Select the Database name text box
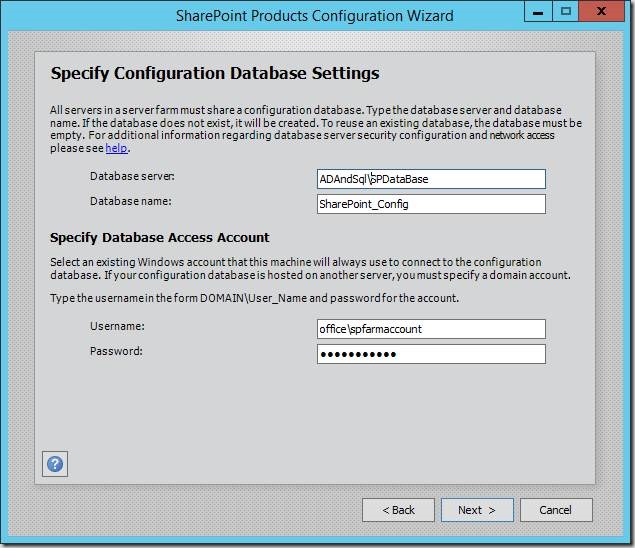The image size is (635, 548). [x=430, y=204]
